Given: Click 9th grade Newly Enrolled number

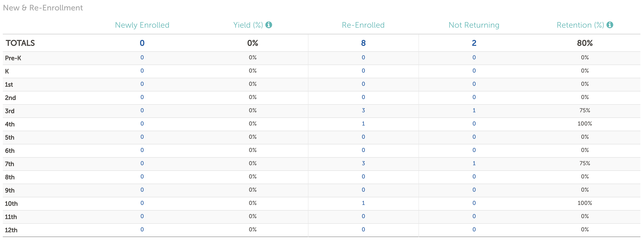Looking at the screenshot, I should point(142,190).
